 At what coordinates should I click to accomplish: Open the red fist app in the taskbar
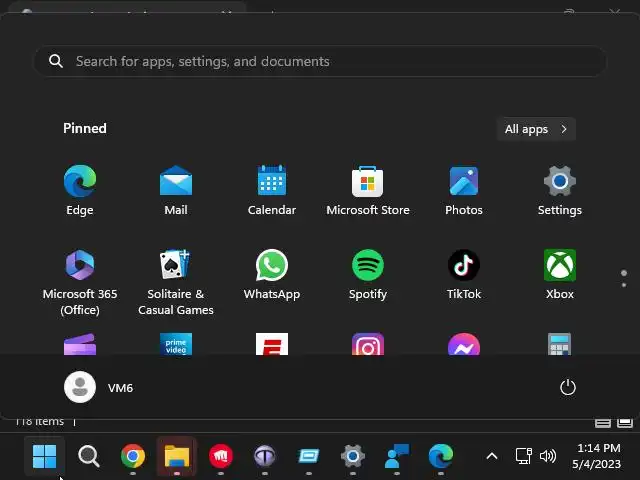(x=221, y=456)
